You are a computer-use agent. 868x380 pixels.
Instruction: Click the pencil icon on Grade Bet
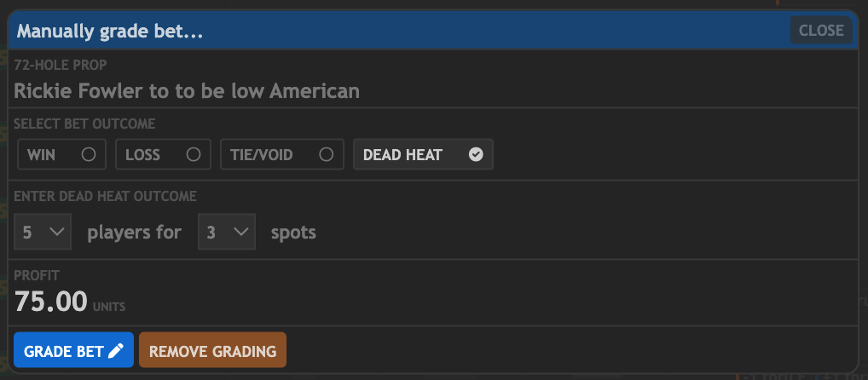117,350
